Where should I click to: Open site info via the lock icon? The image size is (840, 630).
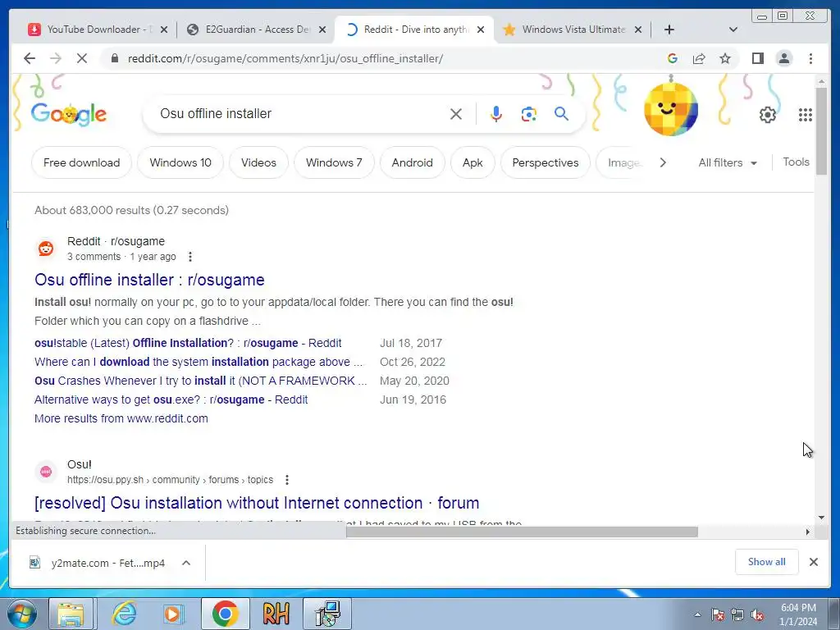(x=114, y=58)
